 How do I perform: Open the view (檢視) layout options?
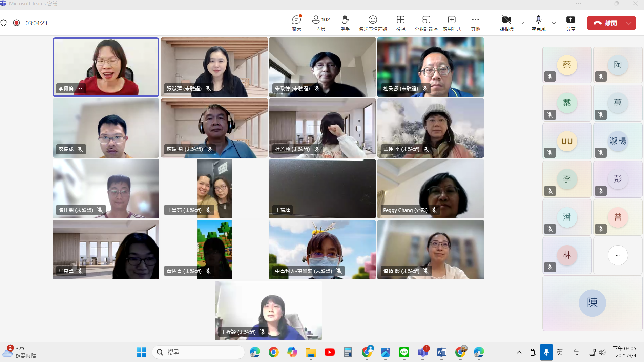tap(400, 23)
